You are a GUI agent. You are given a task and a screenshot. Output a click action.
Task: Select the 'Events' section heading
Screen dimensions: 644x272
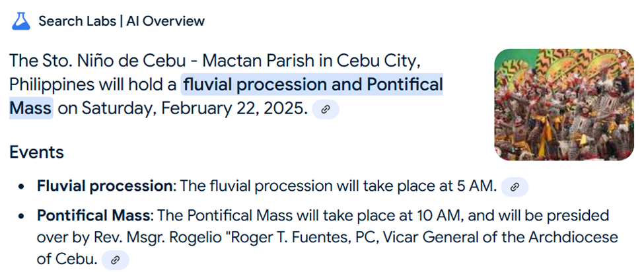[36, 153]
